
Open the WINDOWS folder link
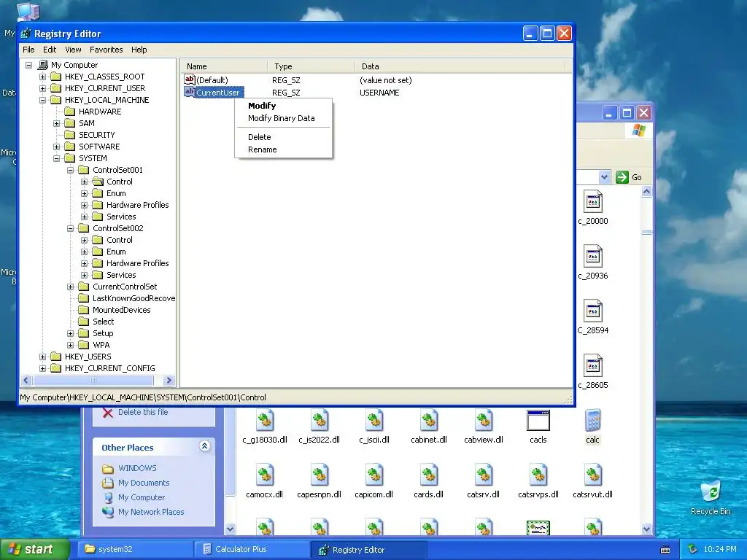(137, 468)
